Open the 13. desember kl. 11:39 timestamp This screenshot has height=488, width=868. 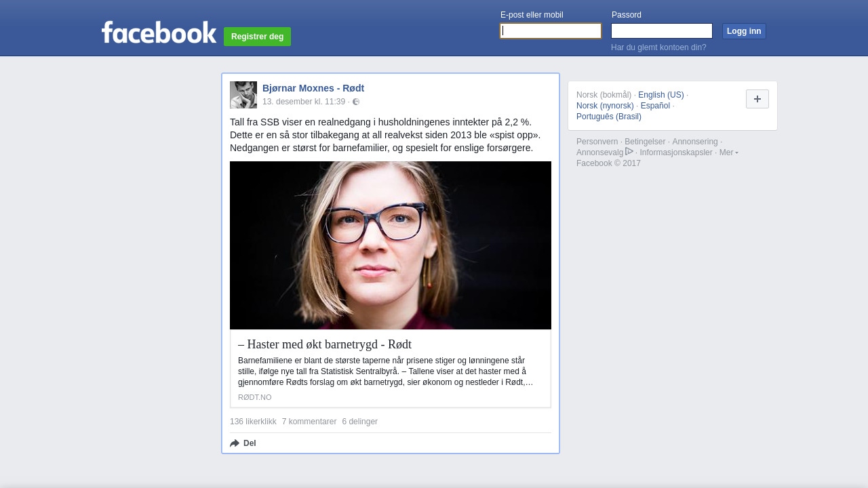point(304,102)
